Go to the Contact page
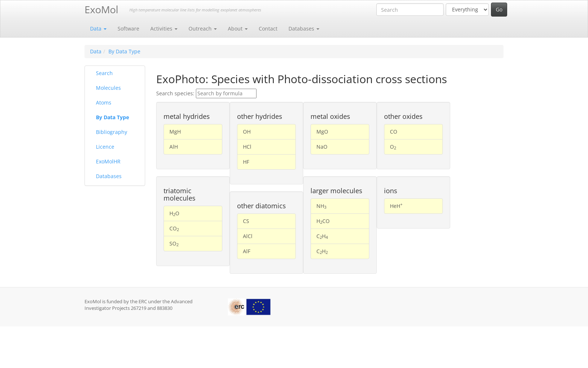The image size is (588, 368). pos(268,29)
